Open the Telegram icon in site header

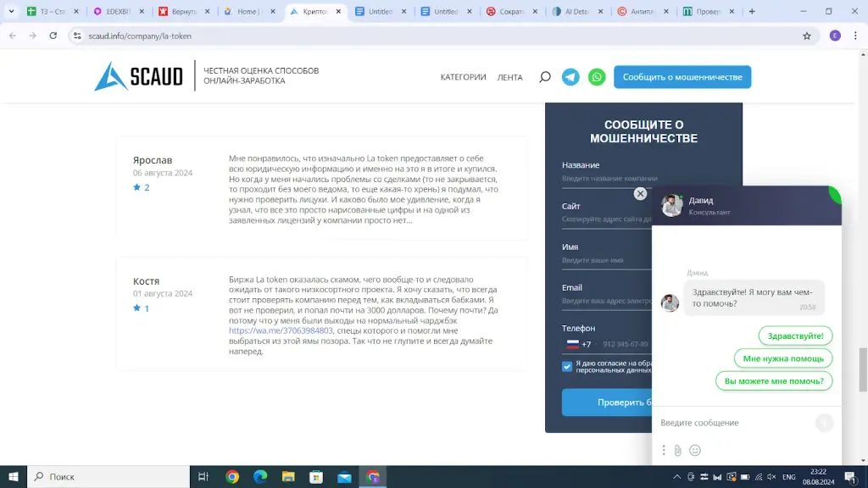click(x=570, y=77)
